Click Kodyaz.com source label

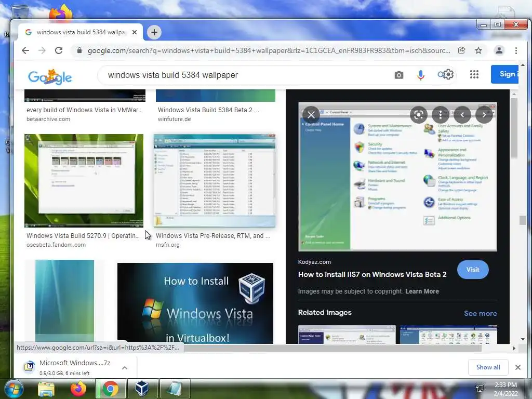click(314, 262)
